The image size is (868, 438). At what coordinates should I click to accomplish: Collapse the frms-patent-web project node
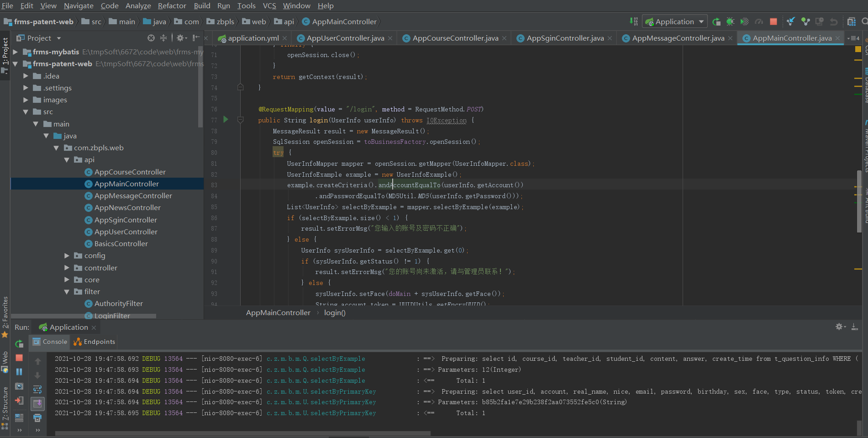click(x=16, y=64)
